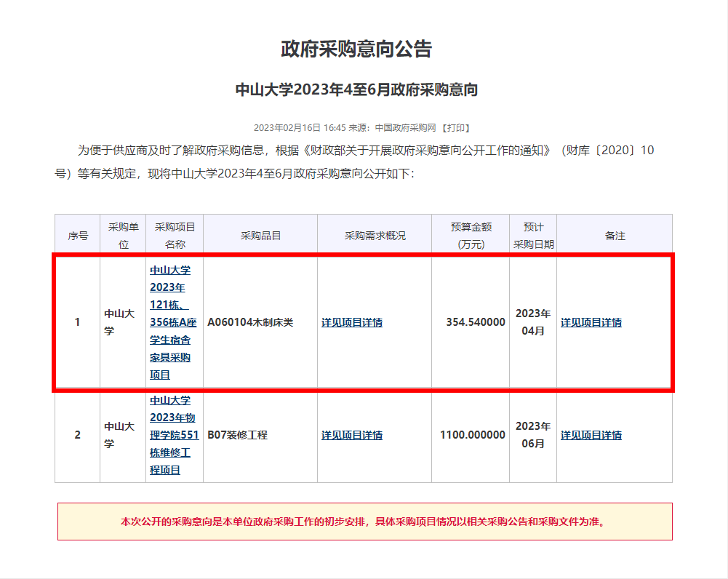Open 详见项目详情 under 备注 in row 1
The image size is (728, 579).
point(591,322)
